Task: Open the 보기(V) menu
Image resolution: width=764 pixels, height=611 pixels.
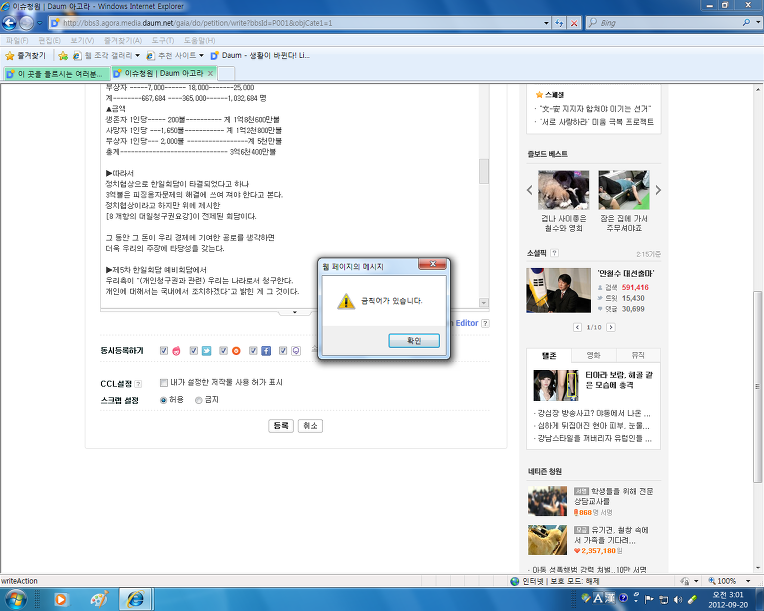Action: coord(82,40)
